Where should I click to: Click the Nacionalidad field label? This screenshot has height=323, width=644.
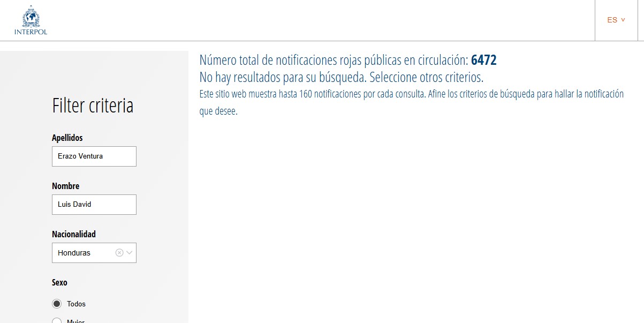(x=74, y=234)
